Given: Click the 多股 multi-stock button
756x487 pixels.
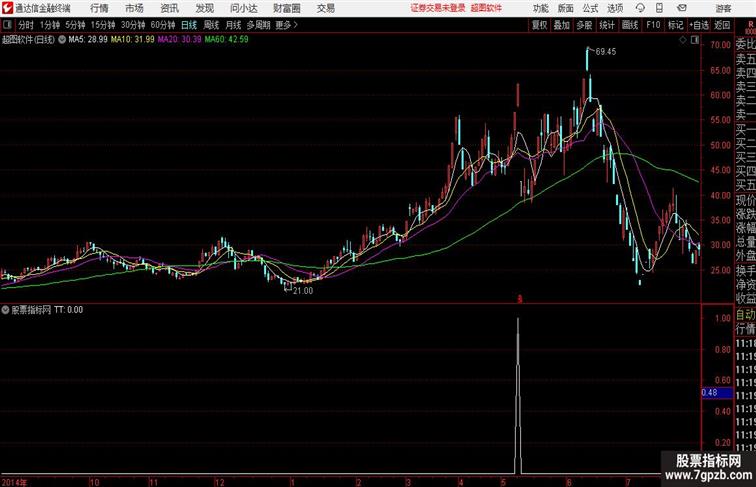Looking at the screenshot, I should [584, 25].
